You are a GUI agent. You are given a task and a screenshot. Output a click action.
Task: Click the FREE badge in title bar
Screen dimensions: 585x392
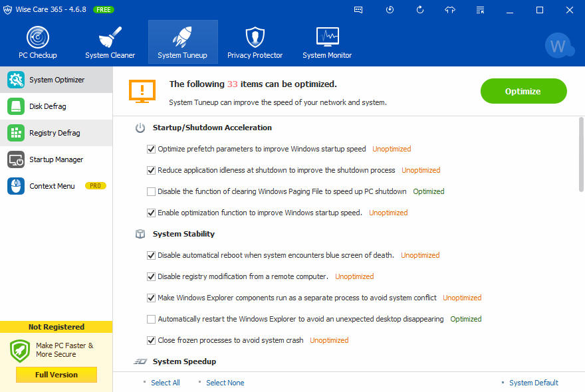(103, 10)
